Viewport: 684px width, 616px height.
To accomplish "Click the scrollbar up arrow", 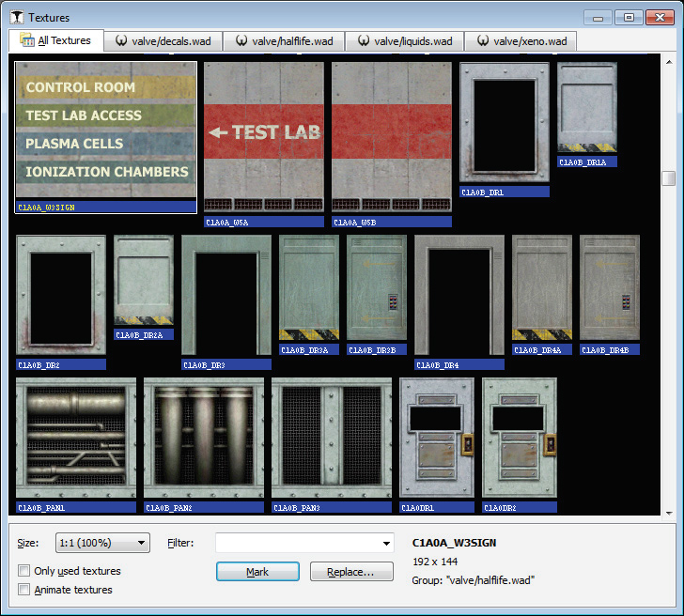I will (669, 62).
